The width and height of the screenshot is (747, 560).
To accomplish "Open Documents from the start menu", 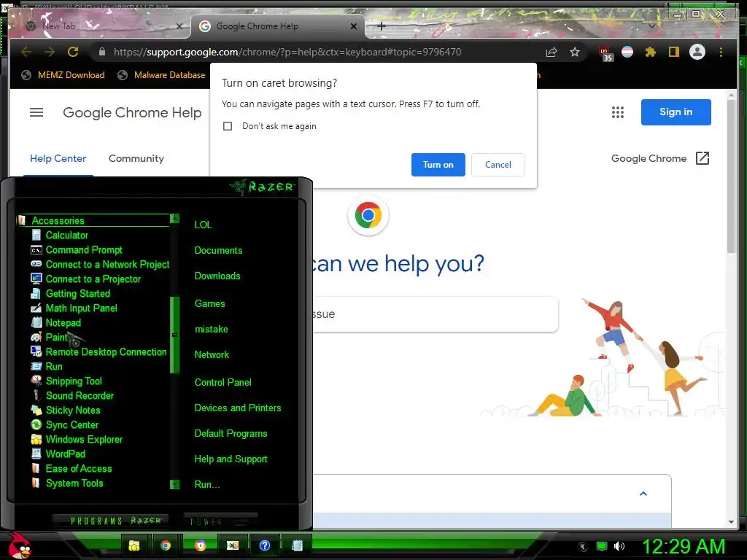I will point(218,251).
